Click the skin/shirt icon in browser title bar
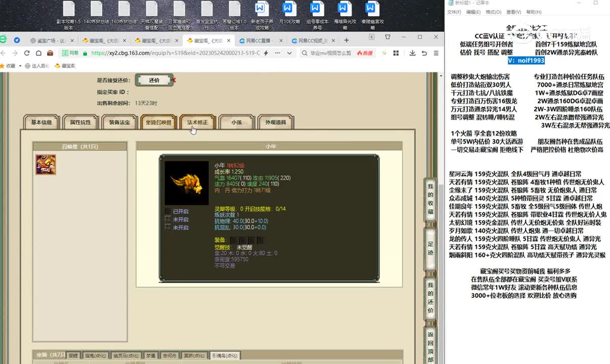This screenshot has width=610, height=364. coord(388,37)
